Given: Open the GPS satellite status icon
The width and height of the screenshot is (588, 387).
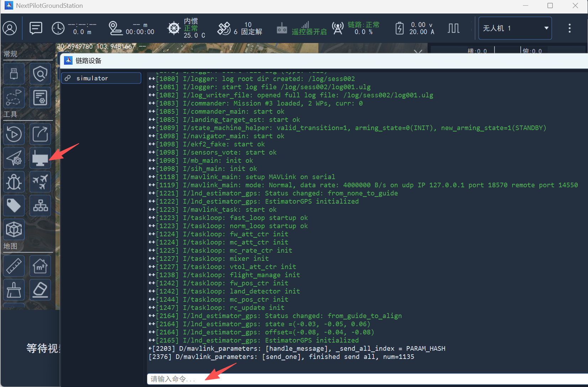Looking at the screenshot, I should tap(224, 28).
